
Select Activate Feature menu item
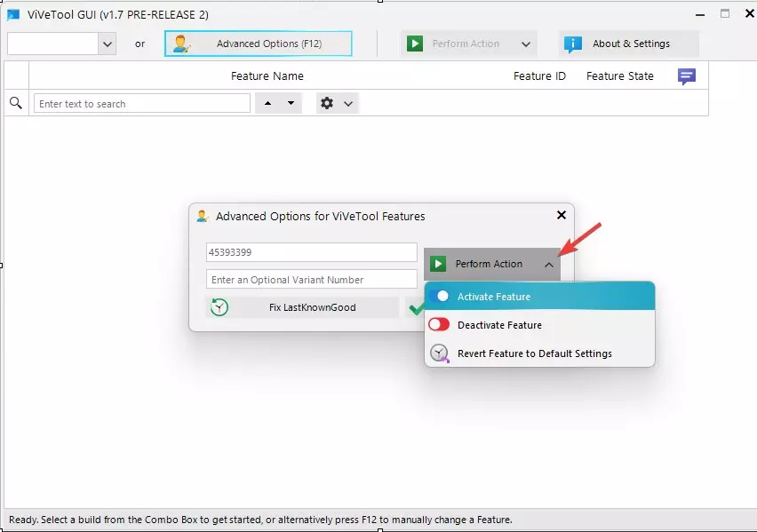(x=539, y=297)
